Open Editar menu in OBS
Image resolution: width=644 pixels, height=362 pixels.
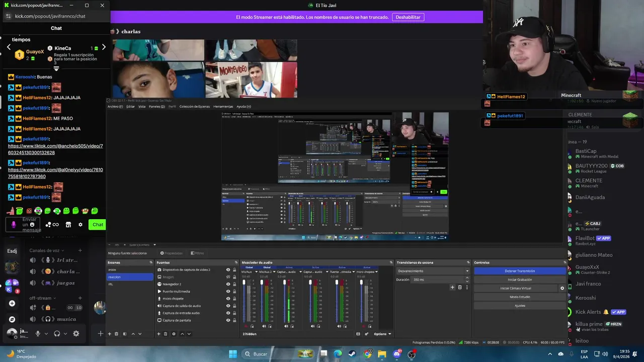click(x=130, y=107)
